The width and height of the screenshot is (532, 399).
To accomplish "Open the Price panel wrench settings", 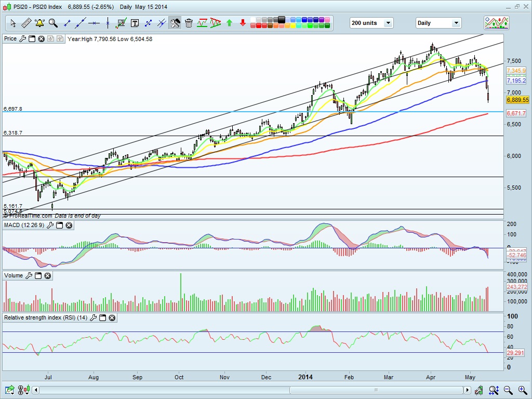I will 23,39.
